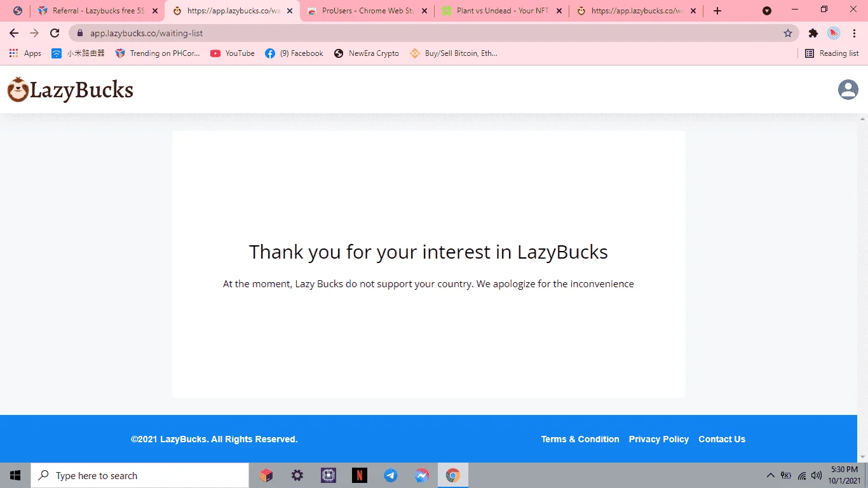Viewport: 868px width, 488px height.
Task: Go back to the previous page
Action: (14, 33)
